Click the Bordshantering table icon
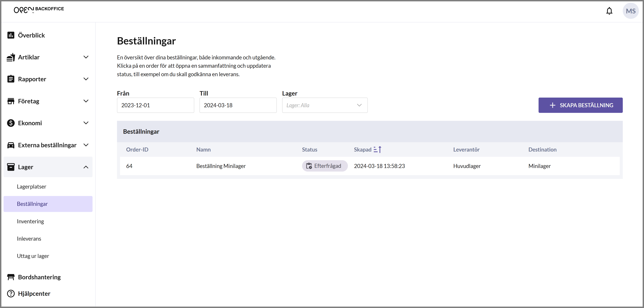This screenshot has height=308, width=644. pyautogui.click(x=11, y=277)
